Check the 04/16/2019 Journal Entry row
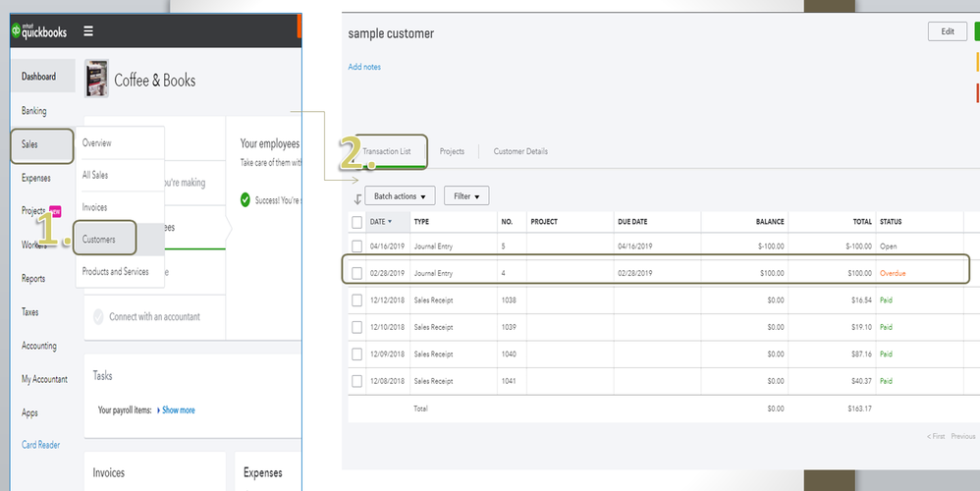The height and width of the screenshot is (491, 980). 356,246
